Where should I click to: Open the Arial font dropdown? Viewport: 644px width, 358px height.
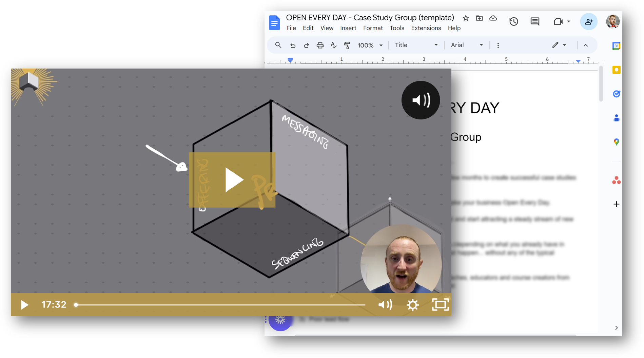click(467, 45)
